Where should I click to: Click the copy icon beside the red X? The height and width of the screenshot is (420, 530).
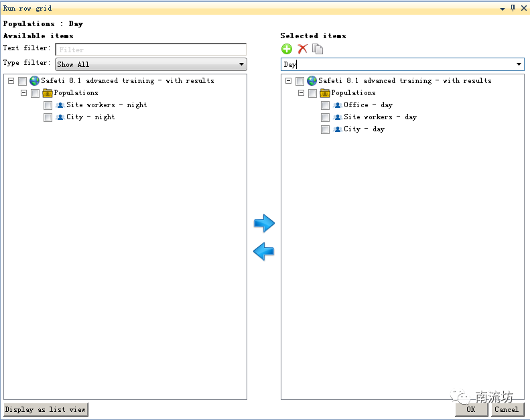(x=318, y=49)
